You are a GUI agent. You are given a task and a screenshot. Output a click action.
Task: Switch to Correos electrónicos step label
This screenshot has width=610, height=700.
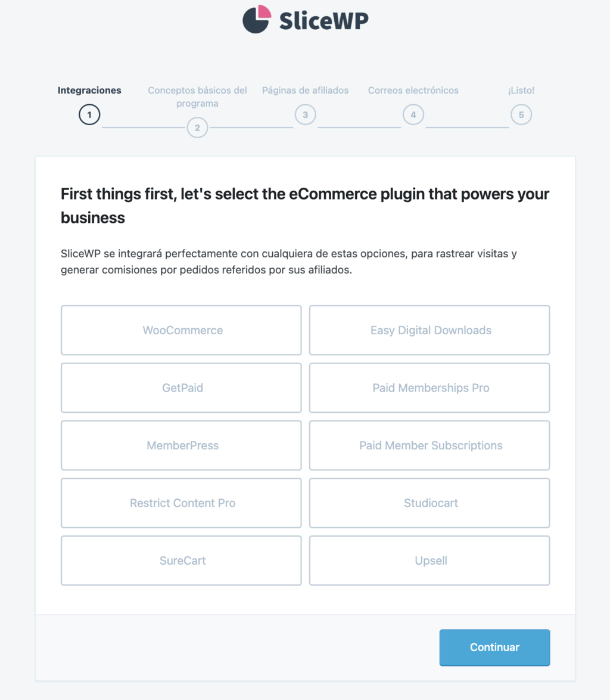413,91
